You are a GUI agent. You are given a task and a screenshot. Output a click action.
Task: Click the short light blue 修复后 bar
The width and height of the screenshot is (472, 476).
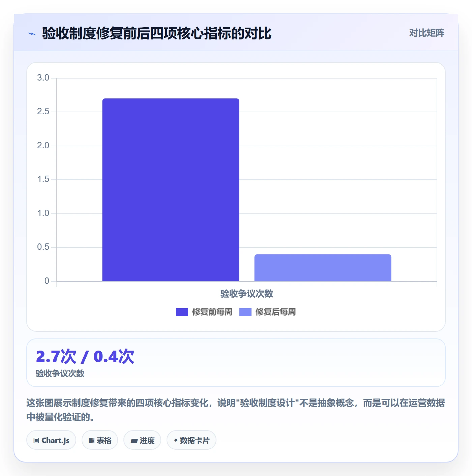point(323,268)
